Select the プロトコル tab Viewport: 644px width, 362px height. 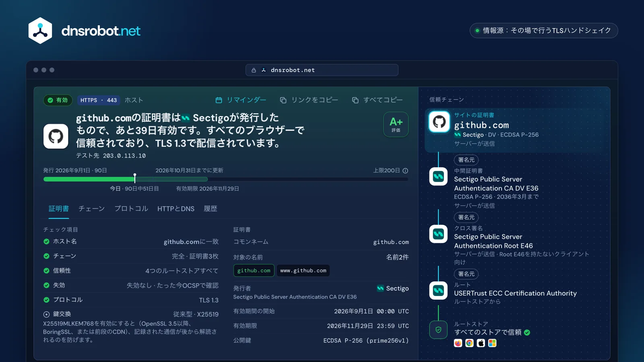131,209
